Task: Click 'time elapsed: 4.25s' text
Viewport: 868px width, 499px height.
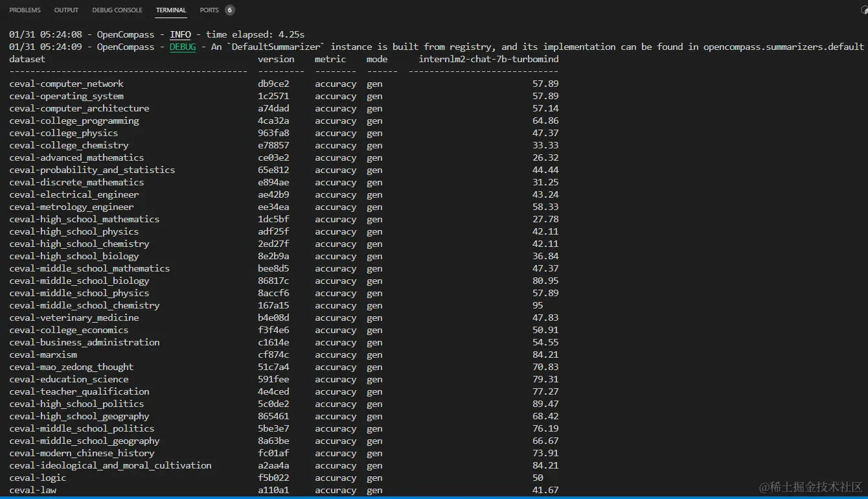Action: 255,34
